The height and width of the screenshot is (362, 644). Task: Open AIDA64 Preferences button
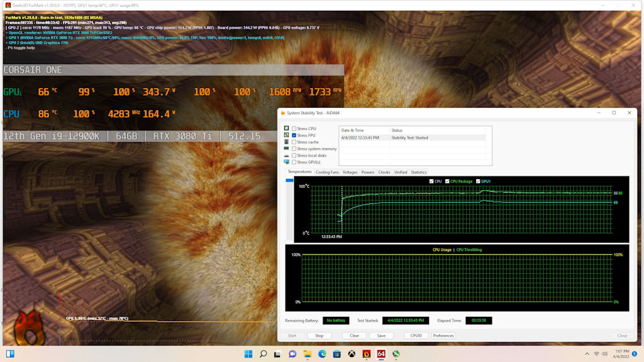(443, 336)
